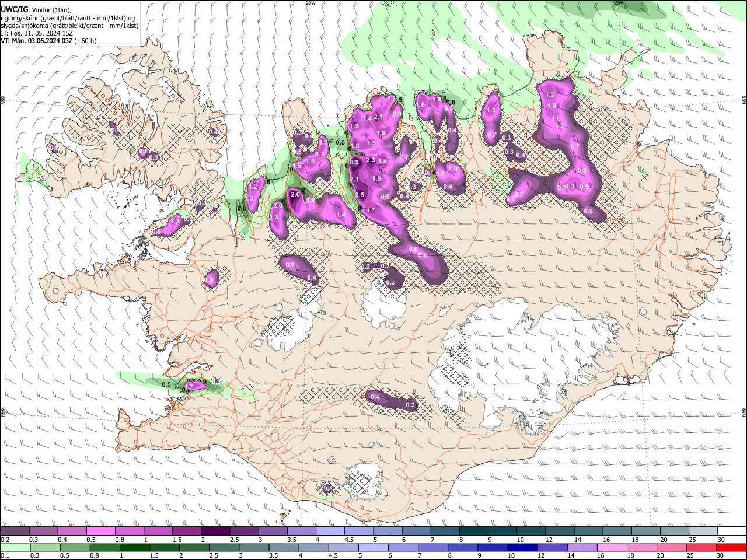Viewport: 747px width, 560px height.
Task: Click the lightest green 0.1 swatch in the lower legend row
Action: point(15,547)
